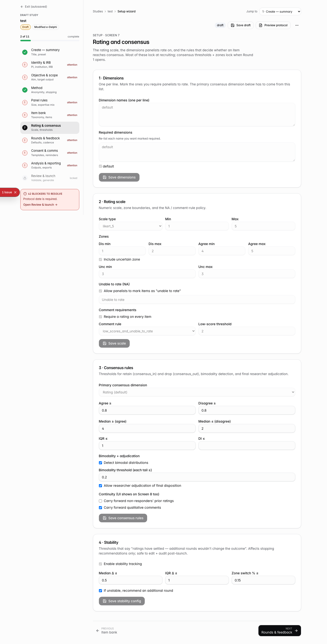Viewport: 327px width, 644px height.
Task: Click the Required dimensions text area
Action: pyautogui.click(x=197, y=152)
